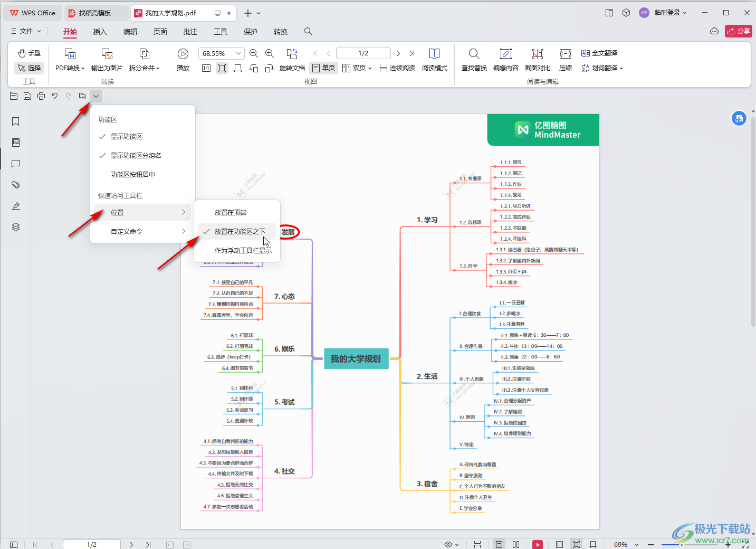The image size is (756, 549).
Task: Toggle Show Ribbon Group Names (显示功能区分组名)
Action: (x=142, y=155)
